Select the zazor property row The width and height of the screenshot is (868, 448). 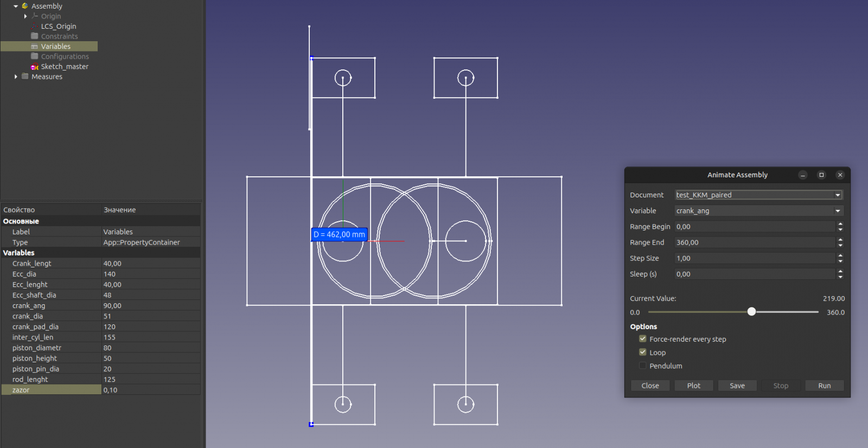tap(52, 390)
